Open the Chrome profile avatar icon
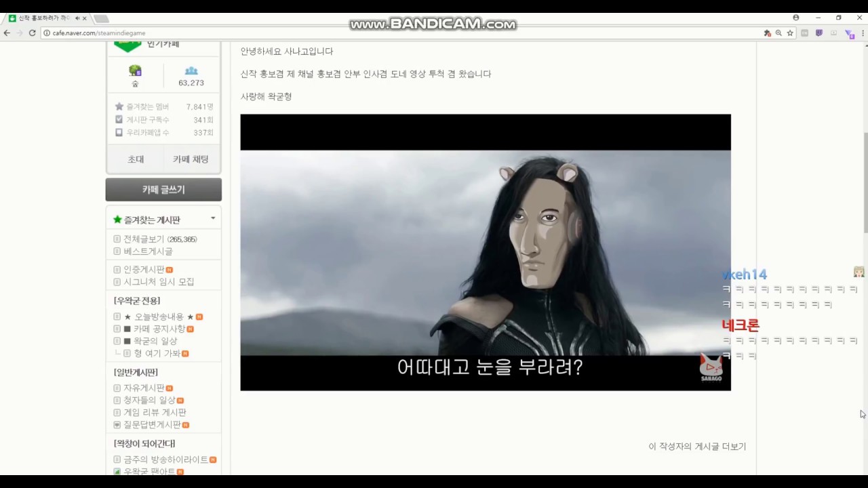The width and height of the screenshot is (868, 488). (796, 18)
